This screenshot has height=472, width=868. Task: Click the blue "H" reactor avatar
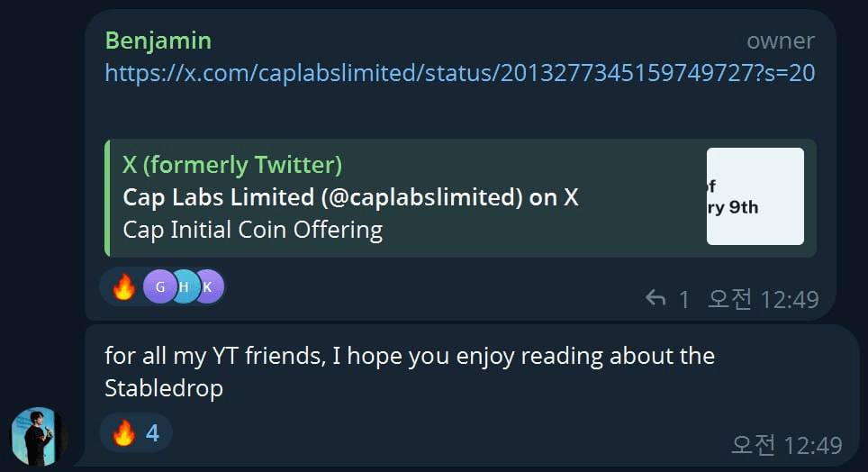coord(184,288)
